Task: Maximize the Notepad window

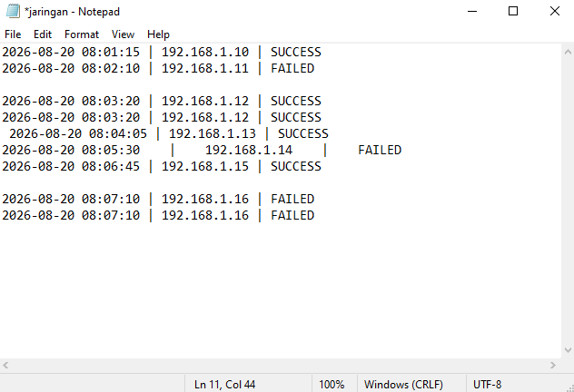Action: coord(513,11)
